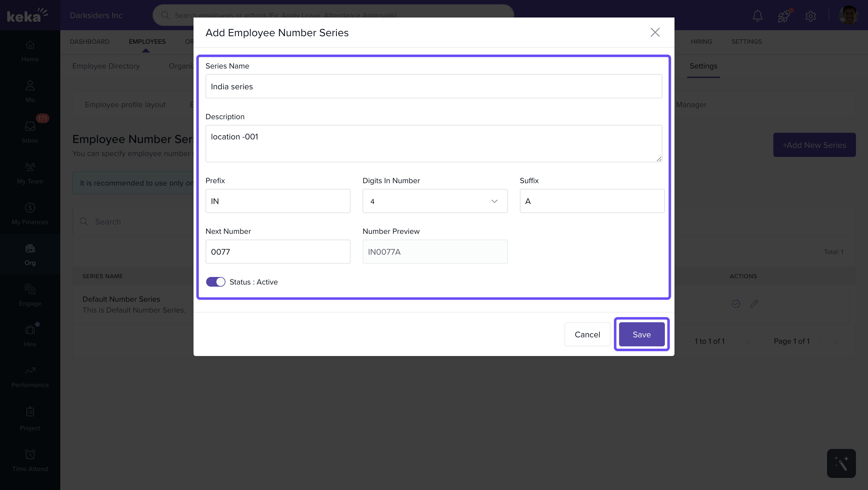Viewport: 868px width, 490px height.
Task: Close the Add Employee Number Series dialog
Action: [655, 32]
